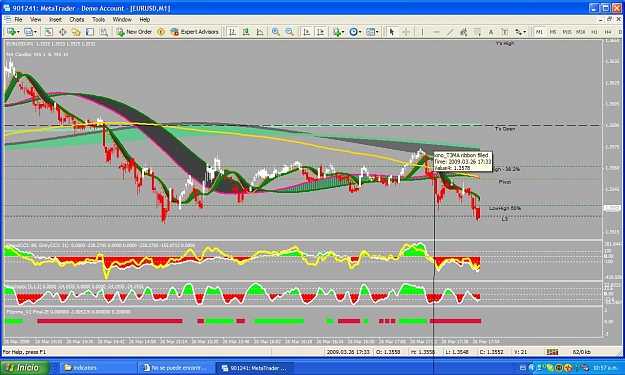Select the text label tool
The width and height of the screenshot is (625, 375).
pyautogui.click(x=504, y=31)
